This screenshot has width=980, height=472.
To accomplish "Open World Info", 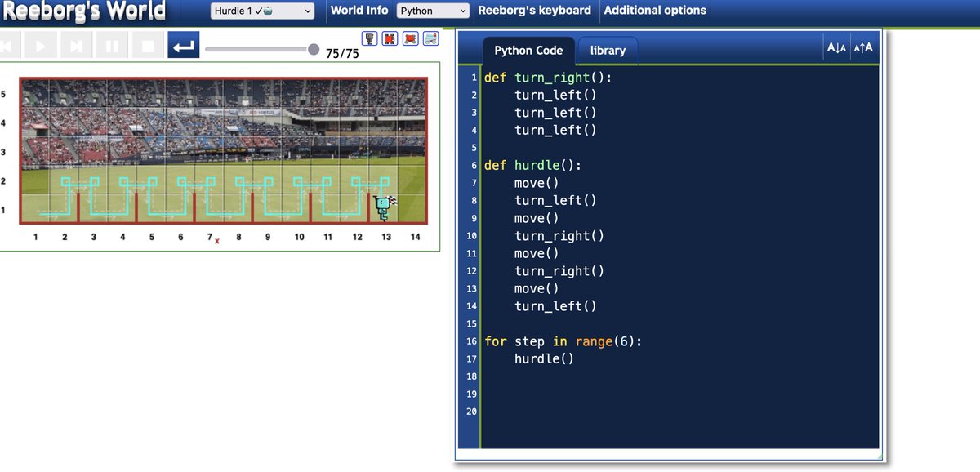I will coord(359,11).
